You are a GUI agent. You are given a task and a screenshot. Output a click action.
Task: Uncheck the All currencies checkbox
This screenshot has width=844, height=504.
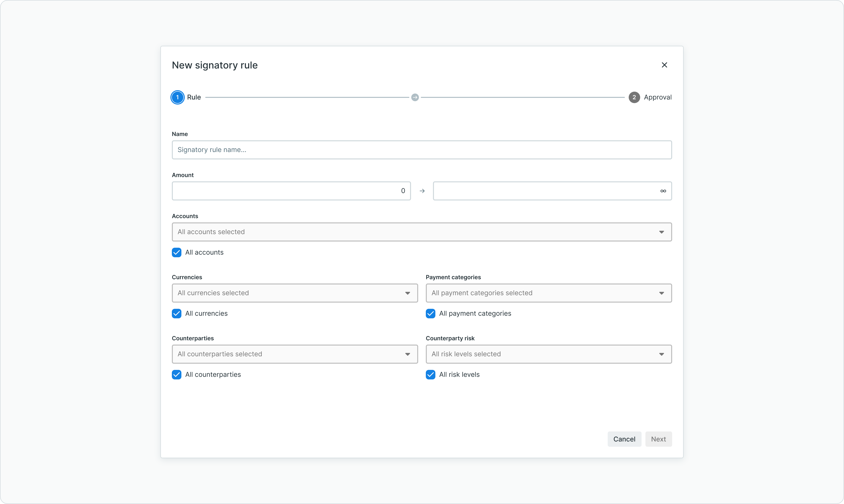pyautogui.click(x=177, y=314)
